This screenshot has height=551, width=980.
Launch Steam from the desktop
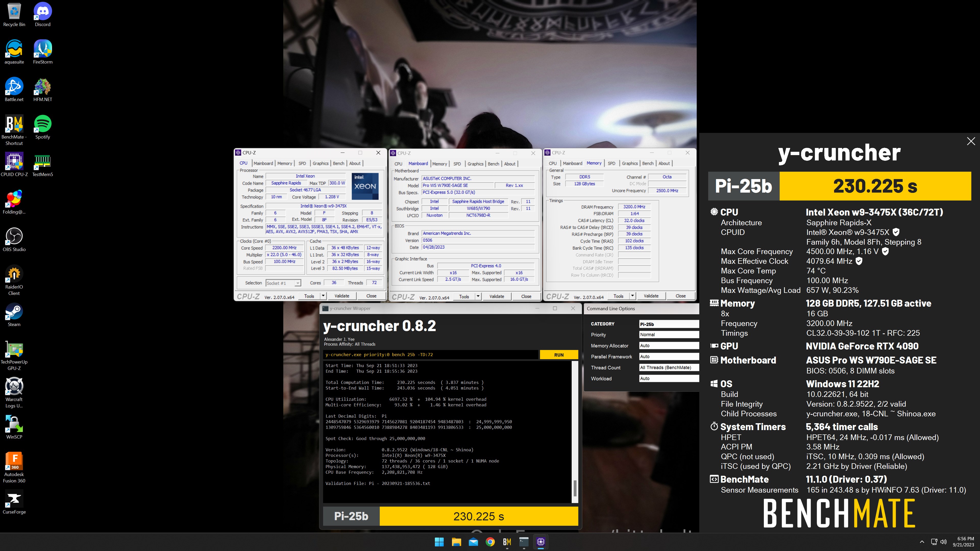tap(14, 315)
